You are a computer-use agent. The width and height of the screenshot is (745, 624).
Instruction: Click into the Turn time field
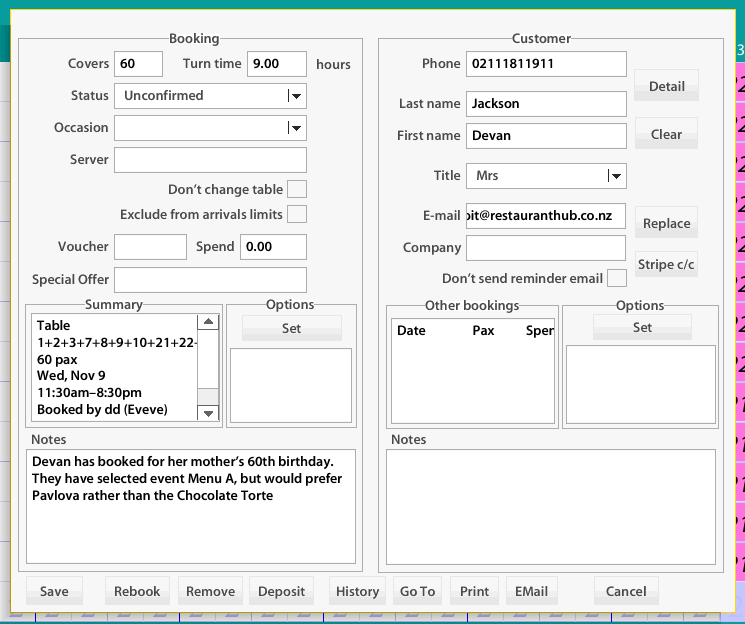277,64
